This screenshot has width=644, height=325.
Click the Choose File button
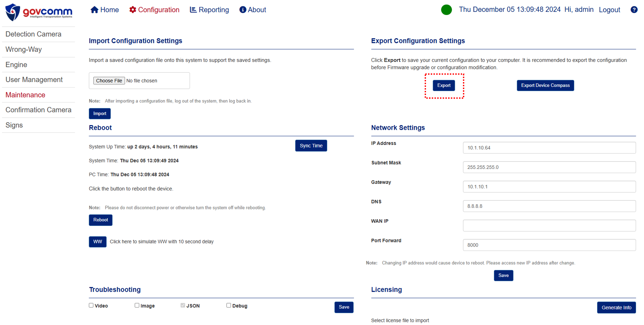(109, 81)
